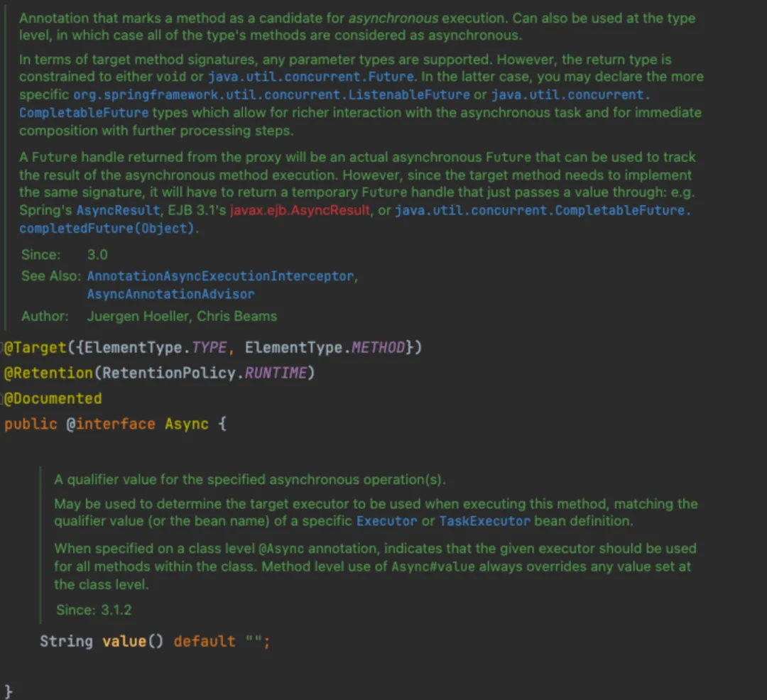Click the value() method name
The image size is (767, 700).
[124, 641]
